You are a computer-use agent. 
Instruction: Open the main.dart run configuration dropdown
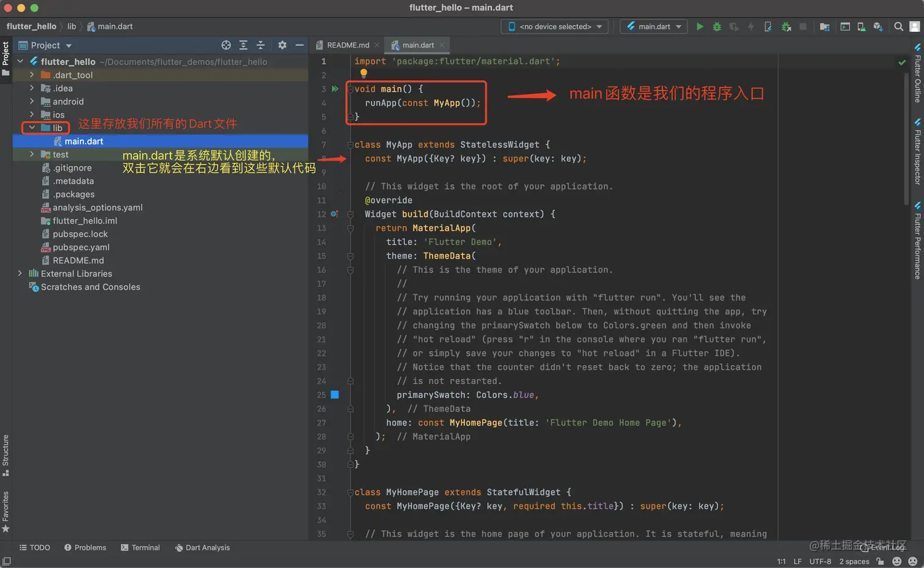(654, 26)
